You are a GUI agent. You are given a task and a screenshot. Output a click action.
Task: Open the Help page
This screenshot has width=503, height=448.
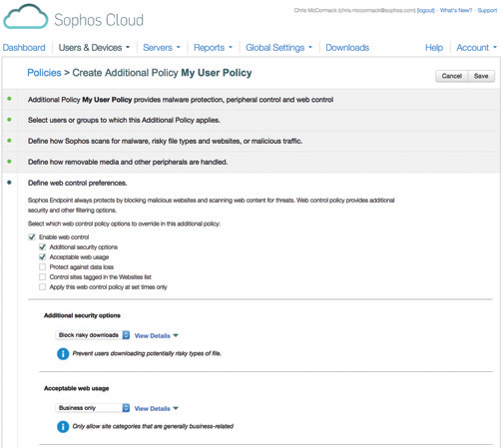pos(434,48)
